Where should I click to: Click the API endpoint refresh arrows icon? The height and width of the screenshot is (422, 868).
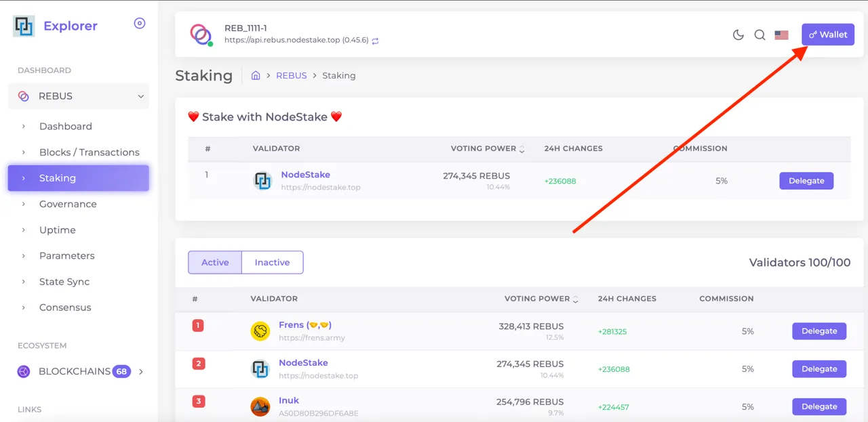pos(375,41)
